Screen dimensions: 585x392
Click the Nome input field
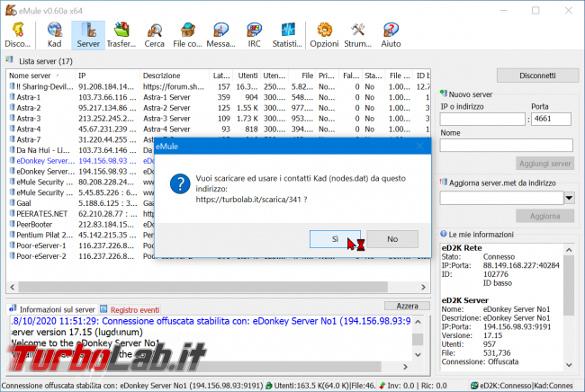point(507,145)
